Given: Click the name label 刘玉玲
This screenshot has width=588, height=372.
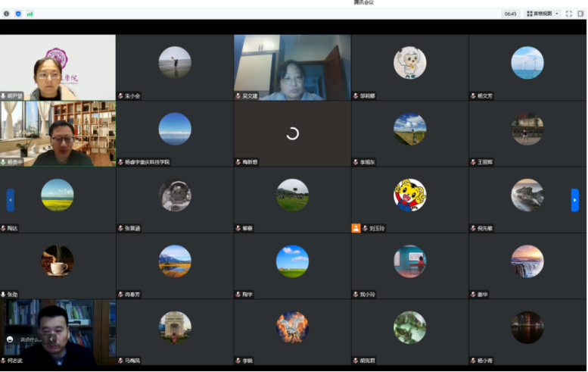Looking at the screenshot, I should (377, 228).
